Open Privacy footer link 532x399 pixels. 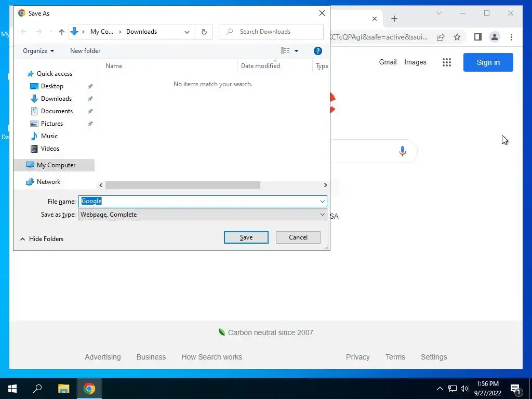tap(357, 357)
